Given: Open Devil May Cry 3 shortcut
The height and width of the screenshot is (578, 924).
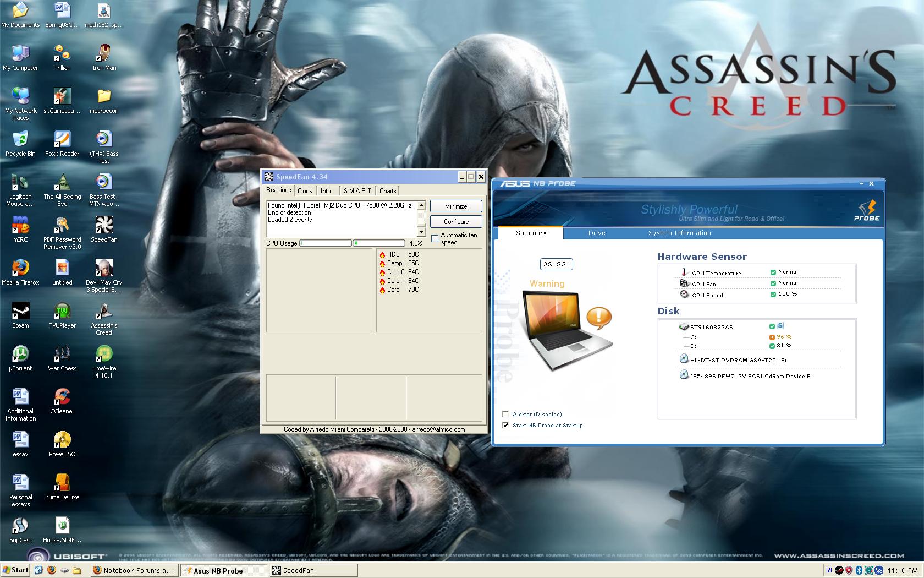Looking at the screenshot, I should pyautogui.click(x=104, y=276).
